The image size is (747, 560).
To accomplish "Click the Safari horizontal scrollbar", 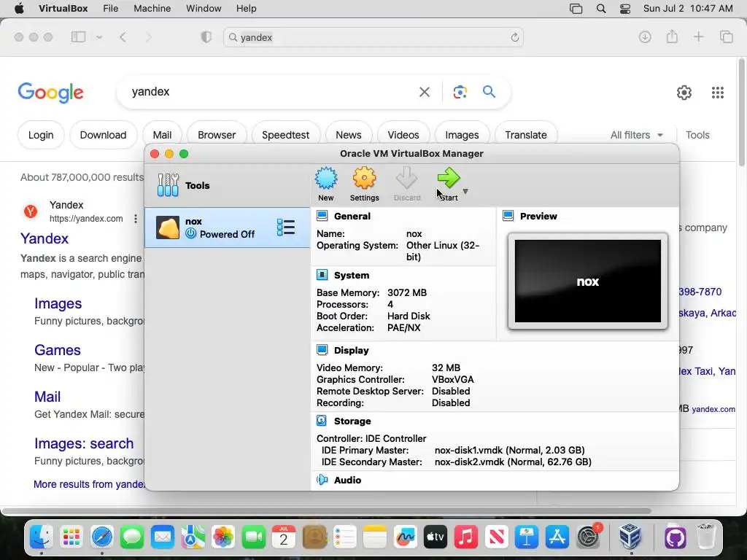I will tap(326, 511).
